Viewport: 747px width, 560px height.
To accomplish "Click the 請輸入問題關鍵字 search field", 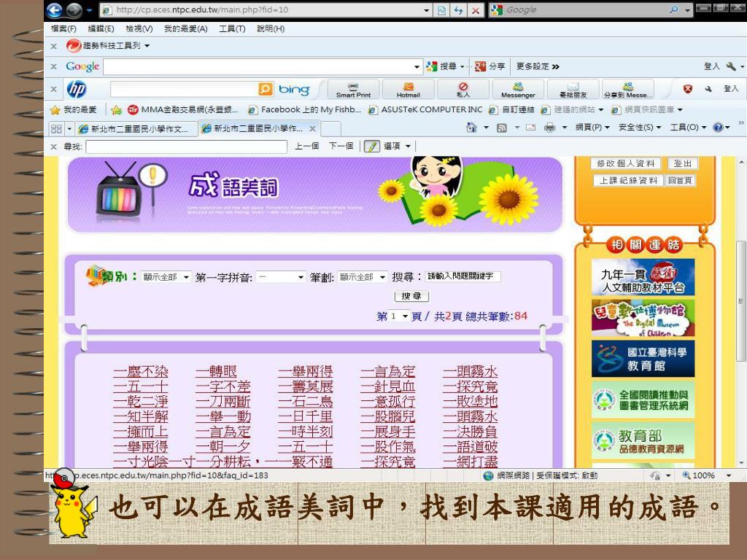I will [x=462, y=276].
